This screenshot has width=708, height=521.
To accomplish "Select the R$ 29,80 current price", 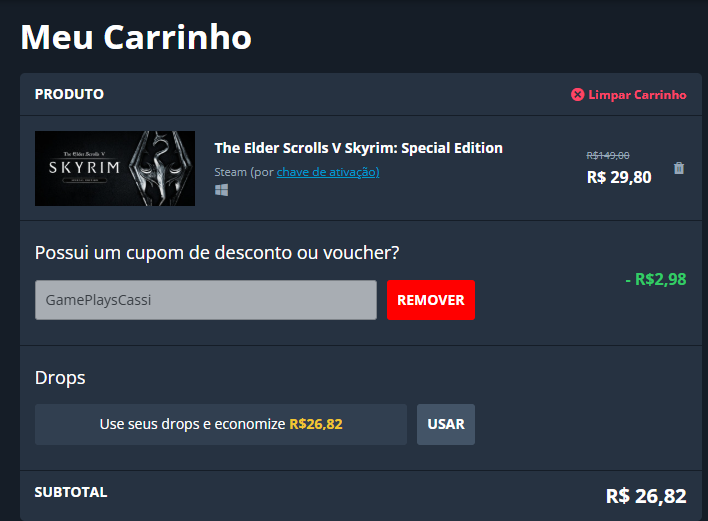I will [619, 177].
